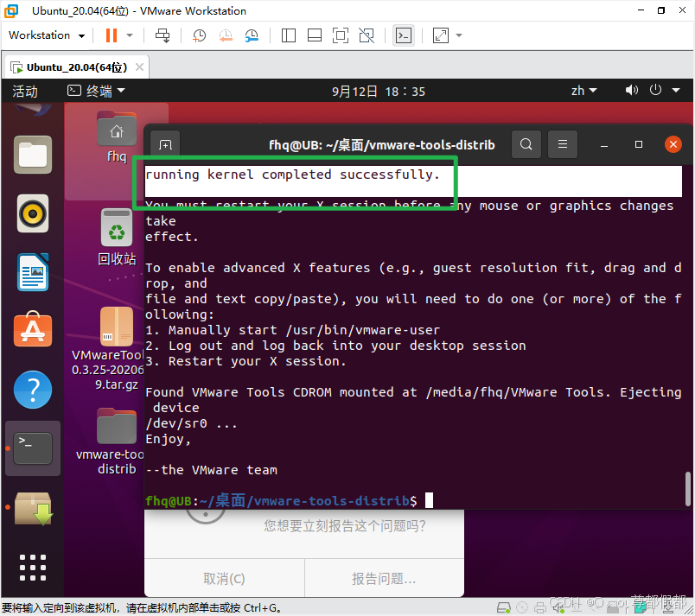This screenshot has height=616, width=695.
Task: Click the terminal title fhq@UB: ~/桌面/vmware-tools-distrib
Action: click(381, 145)
